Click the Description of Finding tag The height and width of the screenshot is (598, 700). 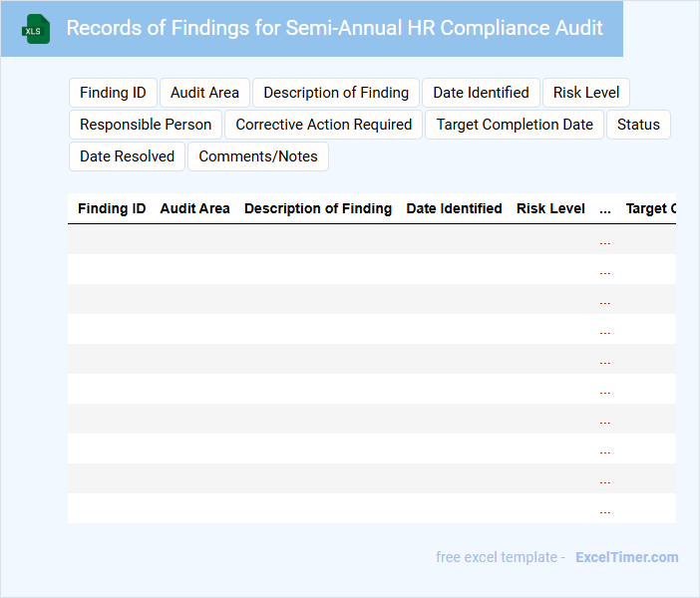click(336, 93)
